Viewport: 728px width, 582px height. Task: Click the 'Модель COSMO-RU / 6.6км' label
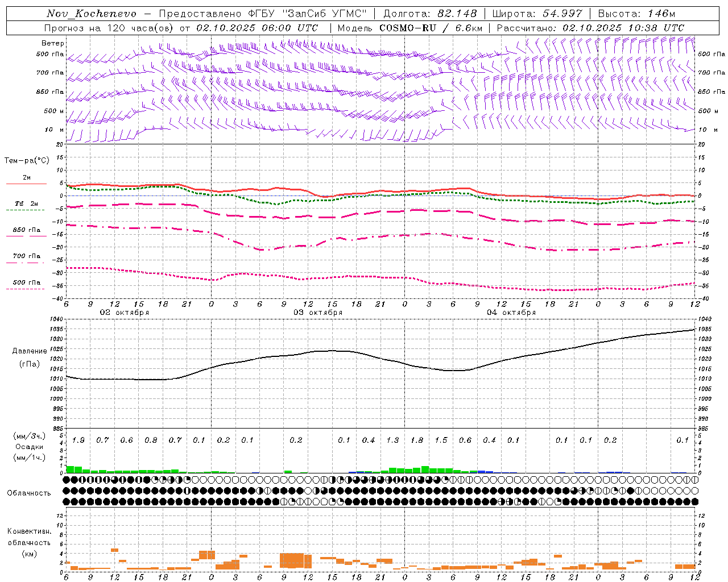coord(410,28)
